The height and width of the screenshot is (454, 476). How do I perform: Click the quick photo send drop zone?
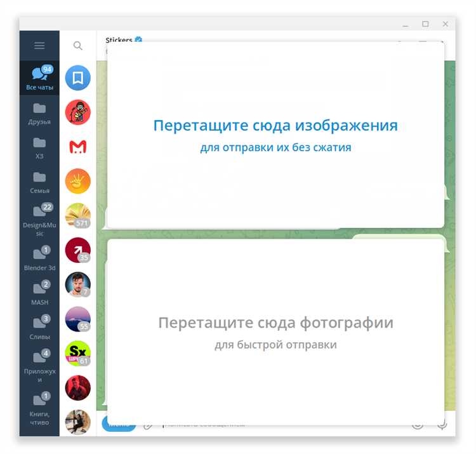275,332
